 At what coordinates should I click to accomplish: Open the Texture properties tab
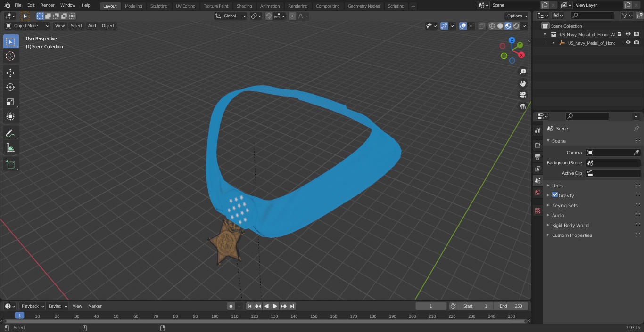click(537, 211)
